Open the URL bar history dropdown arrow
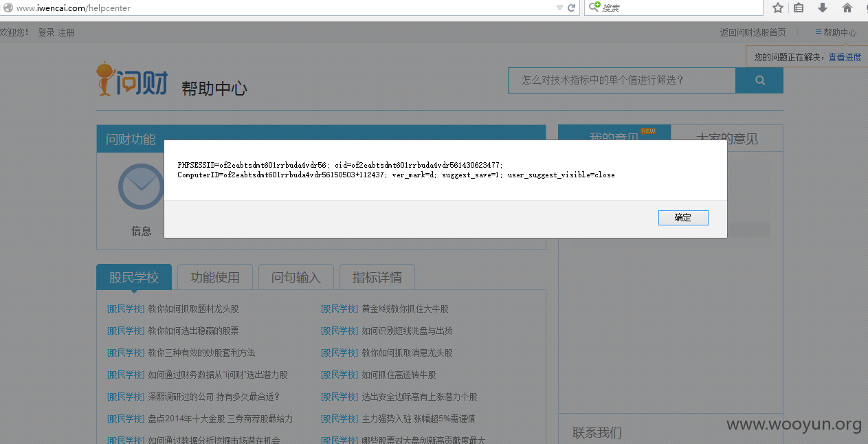The image size is (868, 444). 559,8
